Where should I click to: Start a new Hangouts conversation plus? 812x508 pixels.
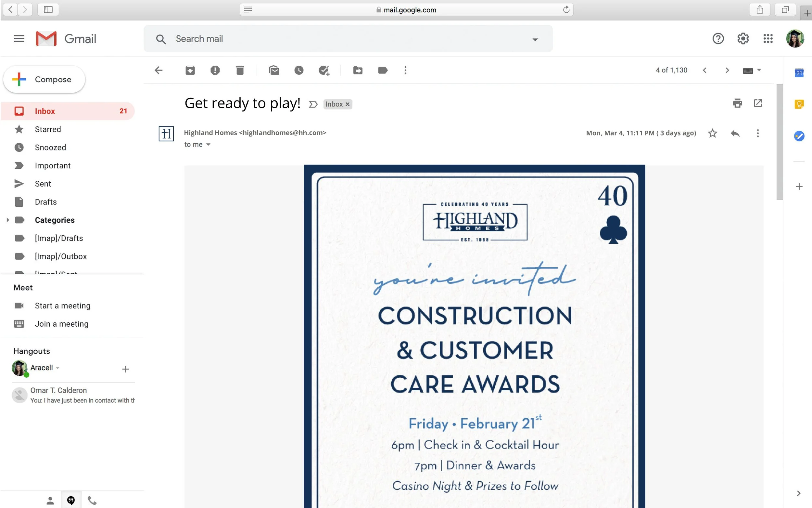tap(125, 369)
